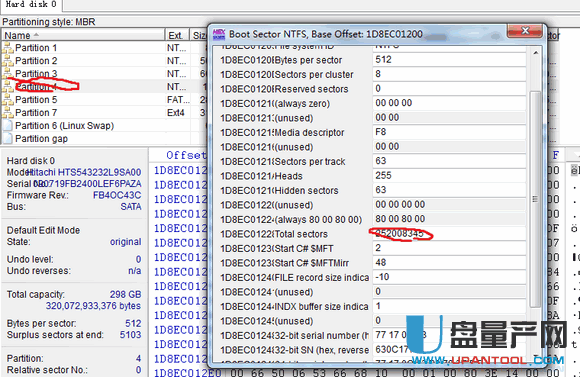The height and width of the screenshot is (377, 580).
Task: Open Partition 5 row
Action: (x=105, y=100)
